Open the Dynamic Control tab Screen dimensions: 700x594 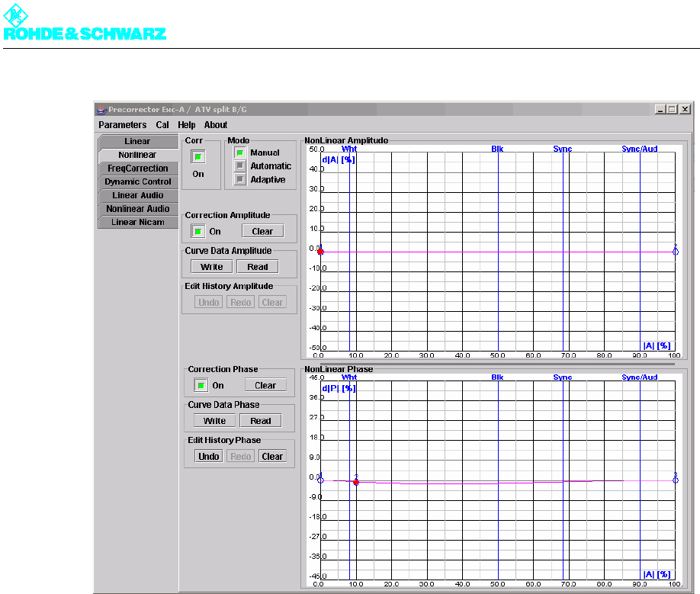137,181
